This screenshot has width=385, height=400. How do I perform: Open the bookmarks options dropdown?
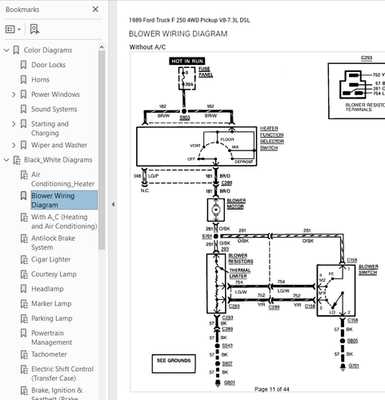13,29
